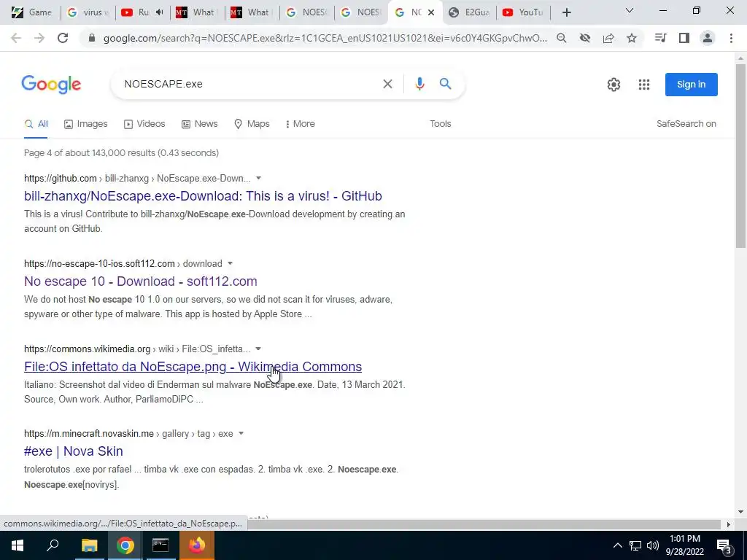Open the network icon in system tray

tap(635, 545)
